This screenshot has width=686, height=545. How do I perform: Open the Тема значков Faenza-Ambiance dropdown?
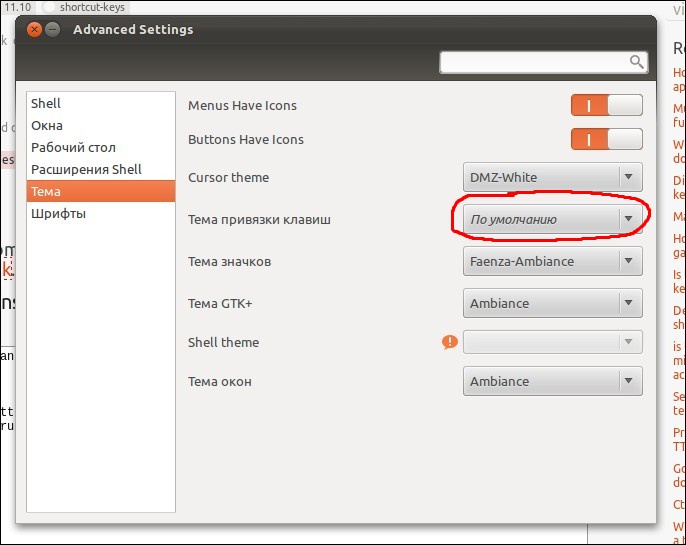pos(552,262)
